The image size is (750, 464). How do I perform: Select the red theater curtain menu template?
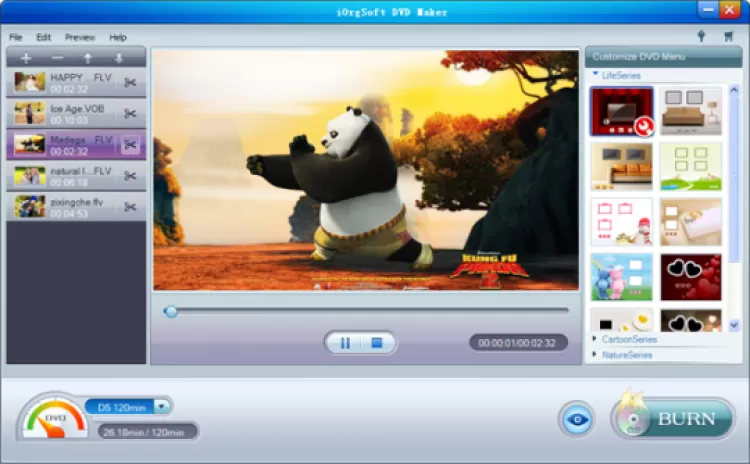point(621,111)
